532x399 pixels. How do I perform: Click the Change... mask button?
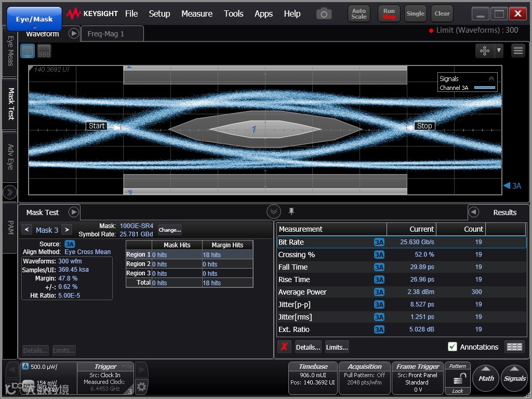[170, 230]
